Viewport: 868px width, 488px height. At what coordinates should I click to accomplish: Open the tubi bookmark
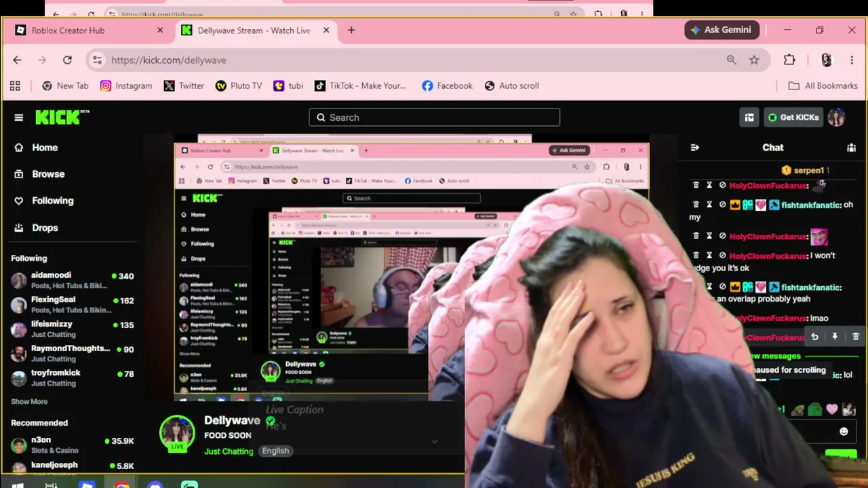(x=288, y=85)
